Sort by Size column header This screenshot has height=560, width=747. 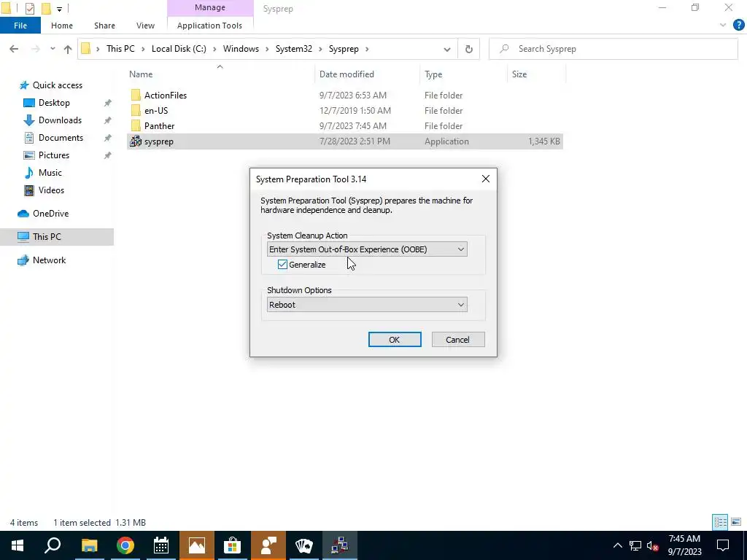519,74
